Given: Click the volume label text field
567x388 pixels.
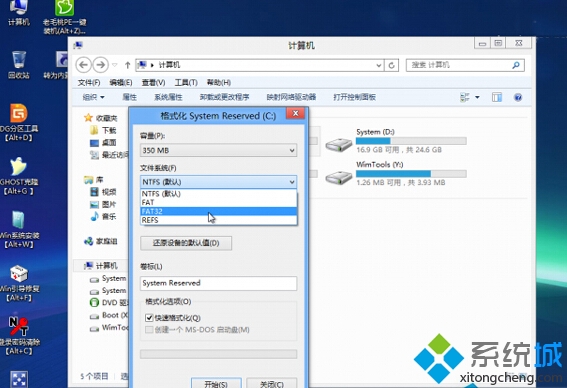Looking at the screenshot, I should (x=218, y=283).
